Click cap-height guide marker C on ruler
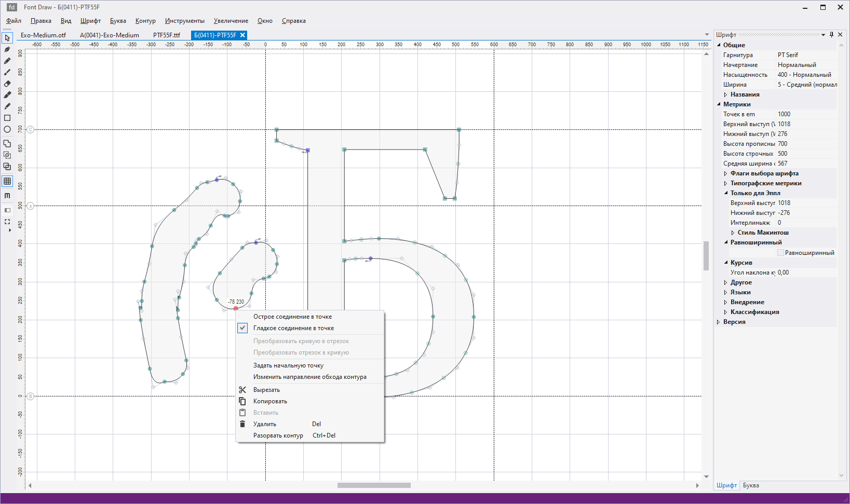850x504 pixels. coord(31,130)
